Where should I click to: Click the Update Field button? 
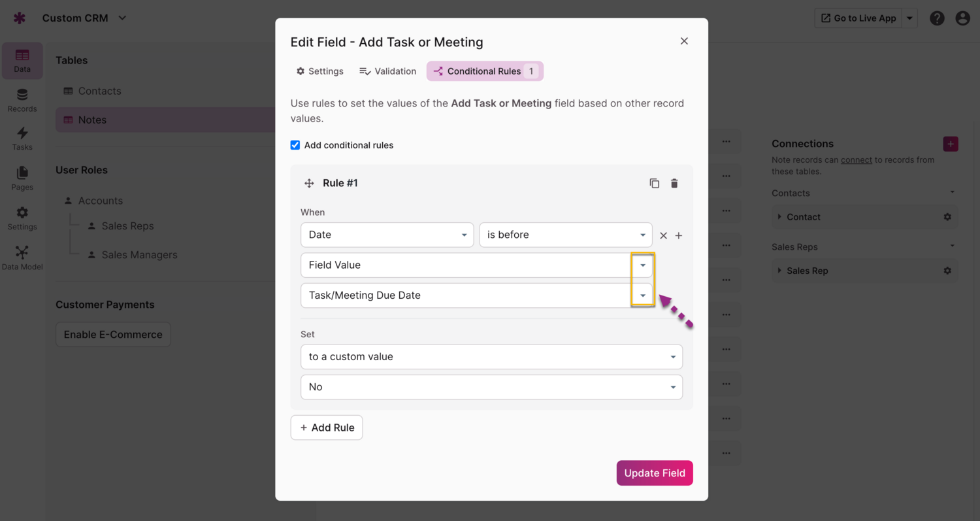pos(654,473)
